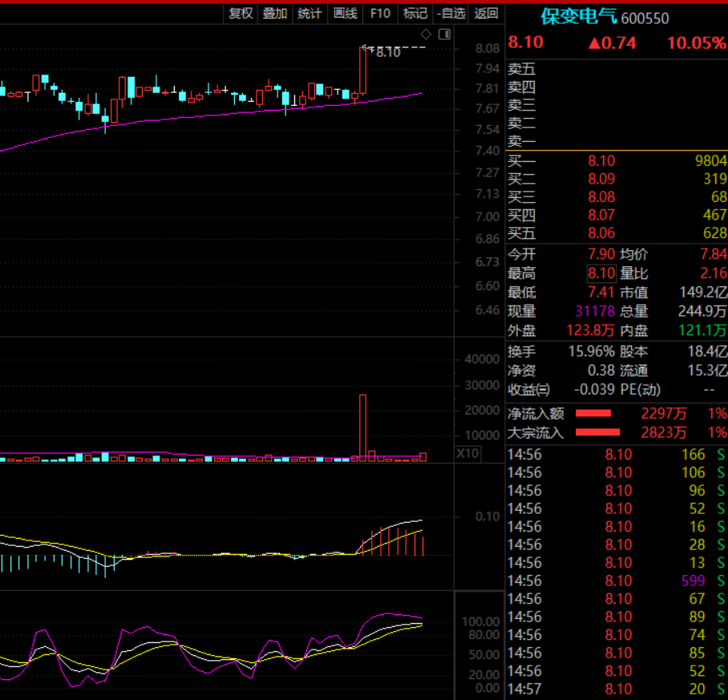Image resolution: width=728 pixels, height=700 pixels.
Task: Click the 8.08 price axis label
Action: (487, 48)
